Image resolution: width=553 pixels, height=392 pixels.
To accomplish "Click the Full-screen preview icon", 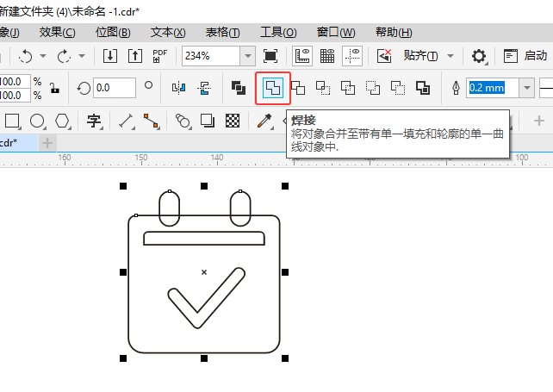I will pyautogui.click(x=270, y=56).
